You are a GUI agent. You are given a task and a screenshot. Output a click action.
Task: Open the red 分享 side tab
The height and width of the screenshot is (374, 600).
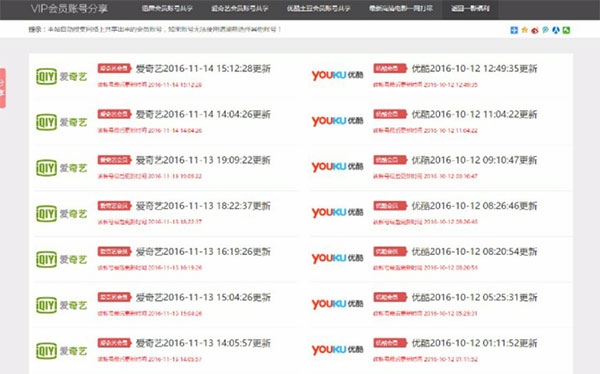2,88
